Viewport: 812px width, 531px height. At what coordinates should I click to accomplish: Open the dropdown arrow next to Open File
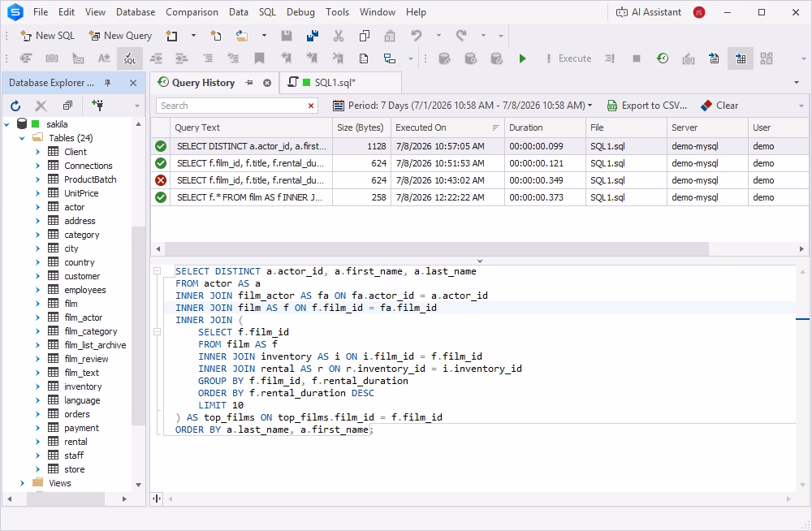point(264,36)
